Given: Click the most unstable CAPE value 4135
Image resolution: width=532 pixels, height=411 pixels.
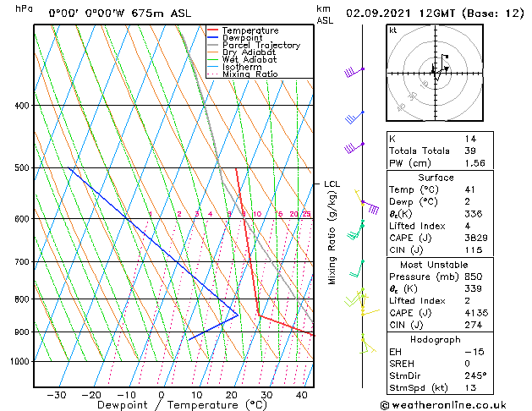Looking at the screenshot, I should point(476,313).
